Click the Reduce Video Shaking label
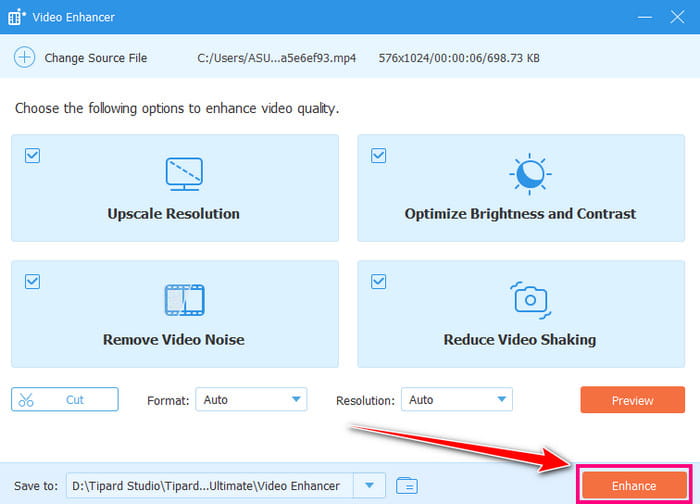700x504 pixels. (520, 340)
